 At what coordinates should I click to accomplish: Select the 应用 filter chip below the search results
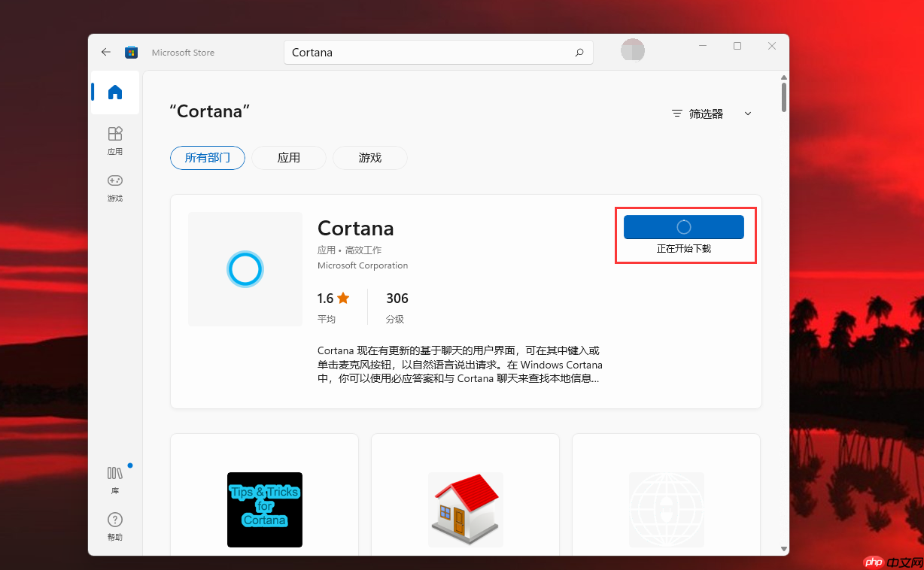point(288,158)
